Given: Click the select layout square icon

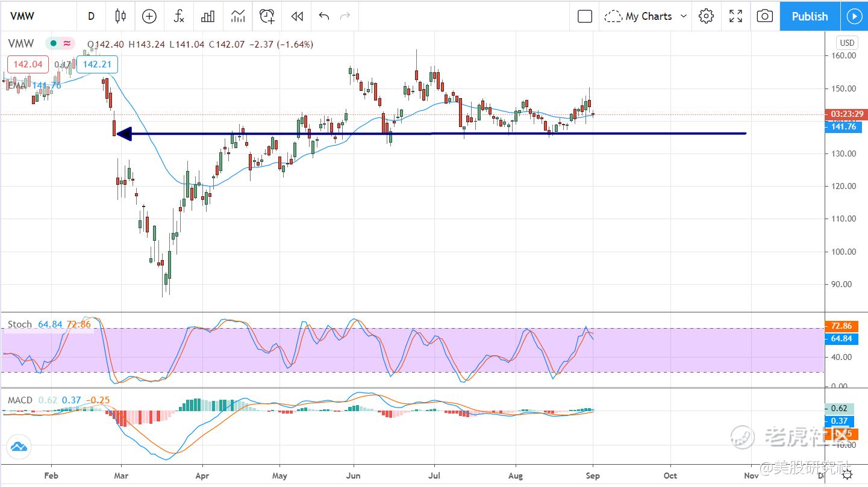Looking at the screenshot, I should pos(584,16).
